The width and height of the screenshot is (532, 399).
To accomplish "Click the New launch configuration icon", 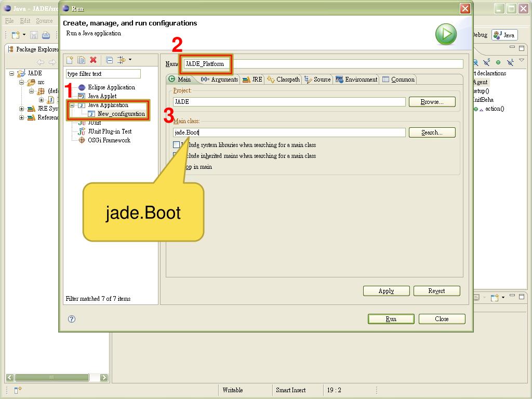I will click(70, 60).
